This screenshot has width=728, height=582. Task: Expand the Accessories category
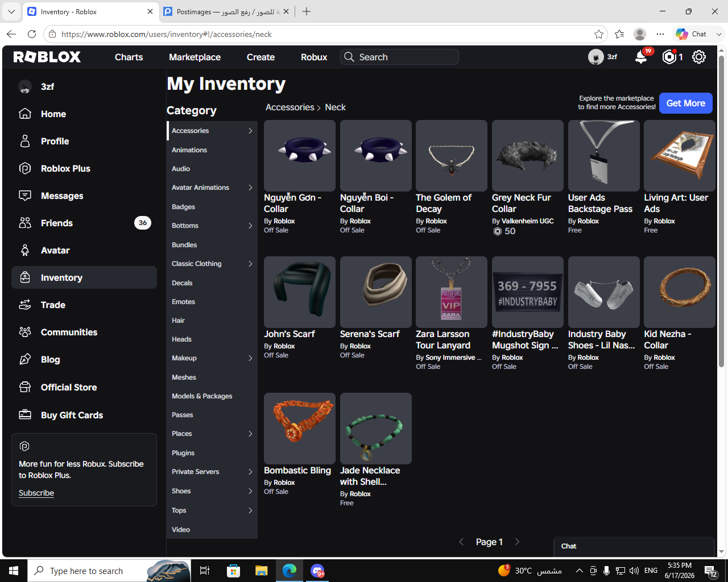[250, 131]
